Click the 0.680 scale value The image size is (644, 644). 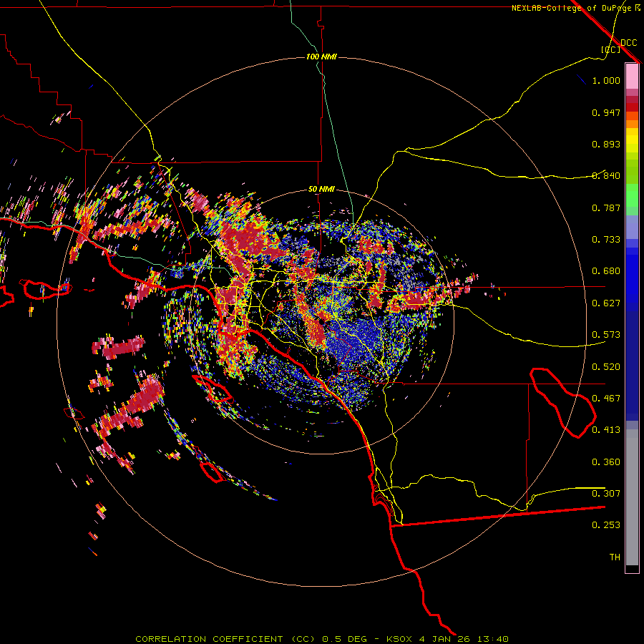coord(606,271)
